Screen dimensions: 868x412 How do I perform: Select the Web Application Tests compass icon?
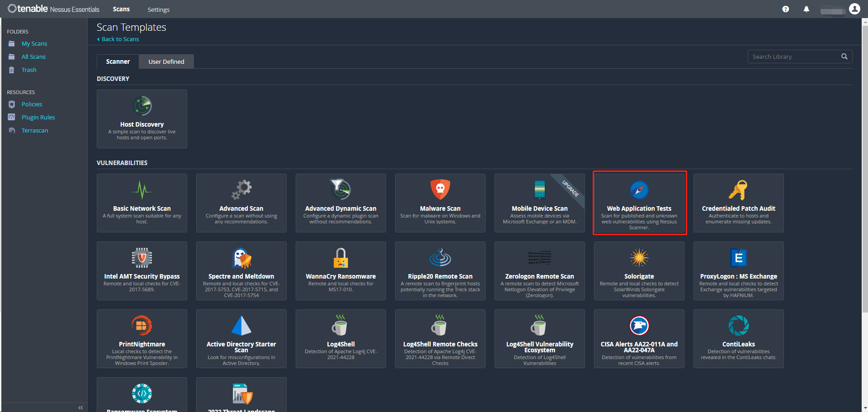(x=639, y=190)
